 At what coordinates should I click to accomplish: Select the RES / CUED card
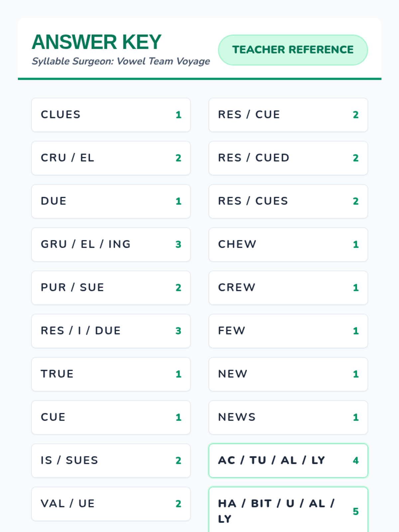tap(288, 158)
